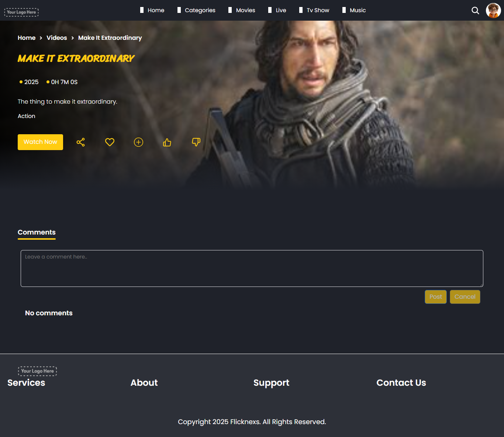Dislike the video with thumbs down
504x437 pixels.
click(x=196, y=142)
